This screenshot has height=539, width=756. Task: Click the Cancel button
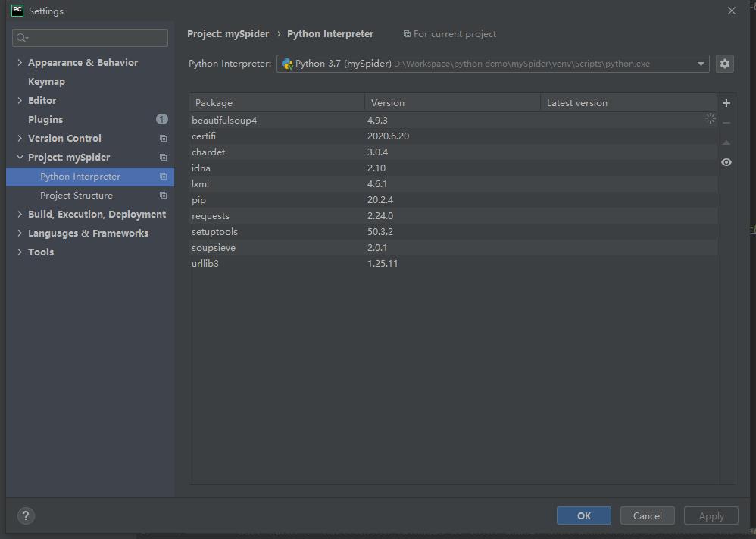point(647,515)
